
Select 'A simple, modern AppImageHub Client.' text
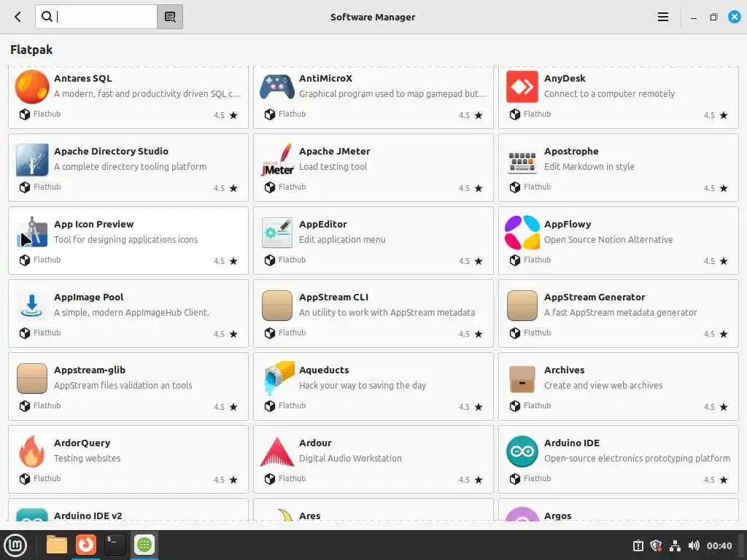coord(131,312)
